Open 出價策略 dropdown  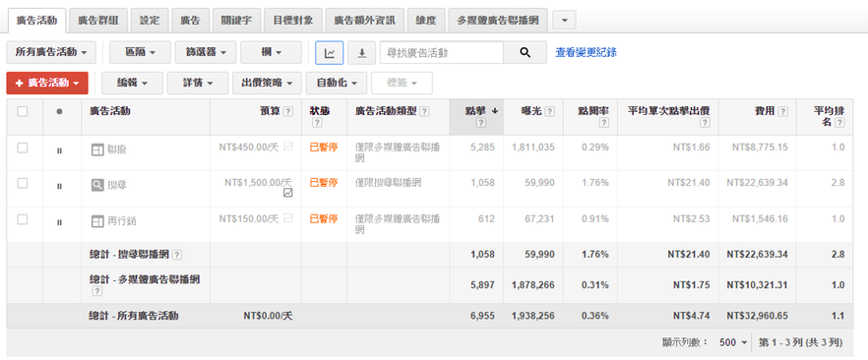pos(267,83)
